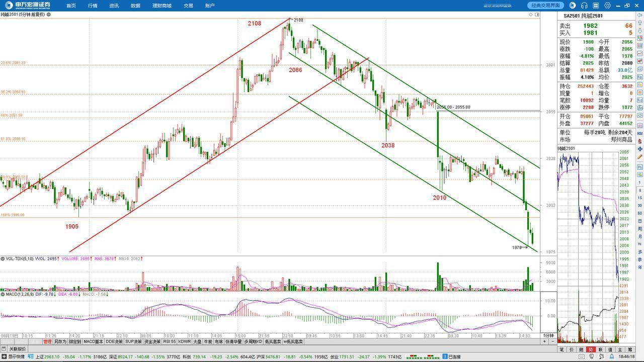Click the red S icon in sidebar
644x362 pixels.
[x=639, y=141]
